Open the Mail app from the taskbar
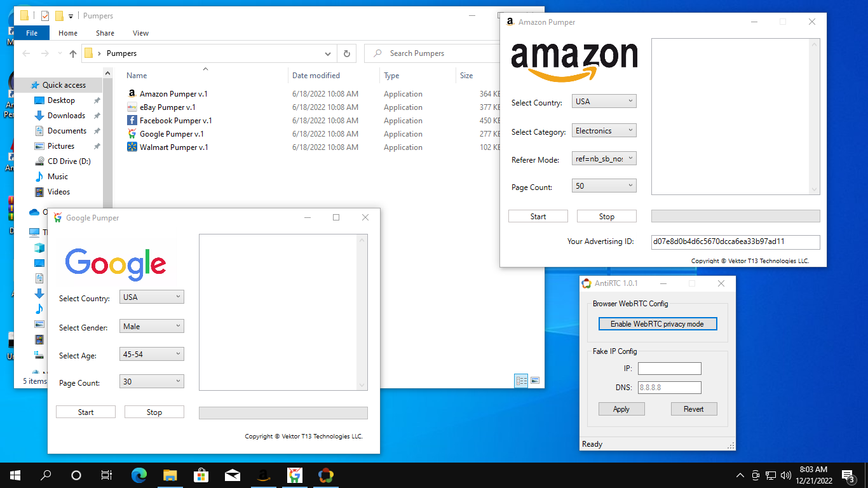868x488 pixels. click(x=233, y=475)
